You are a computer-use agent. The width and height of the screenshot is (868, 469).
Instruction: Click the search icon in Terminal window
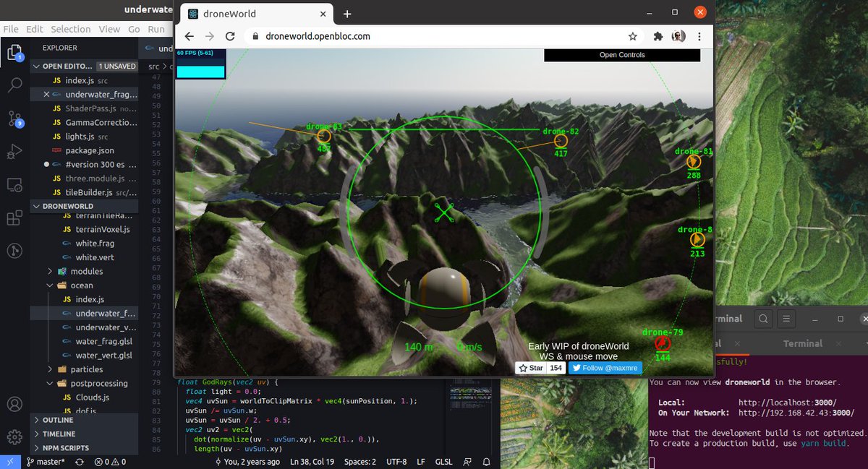tap(764, 319)
